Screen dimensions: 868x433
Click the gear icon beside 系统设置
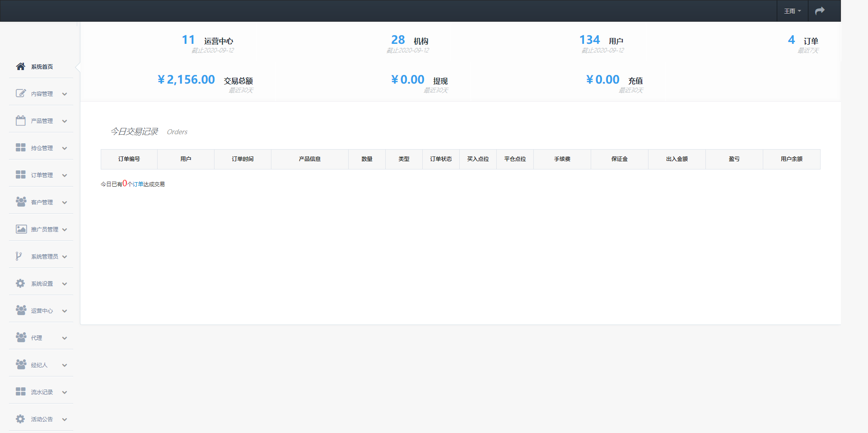point(20,283)
